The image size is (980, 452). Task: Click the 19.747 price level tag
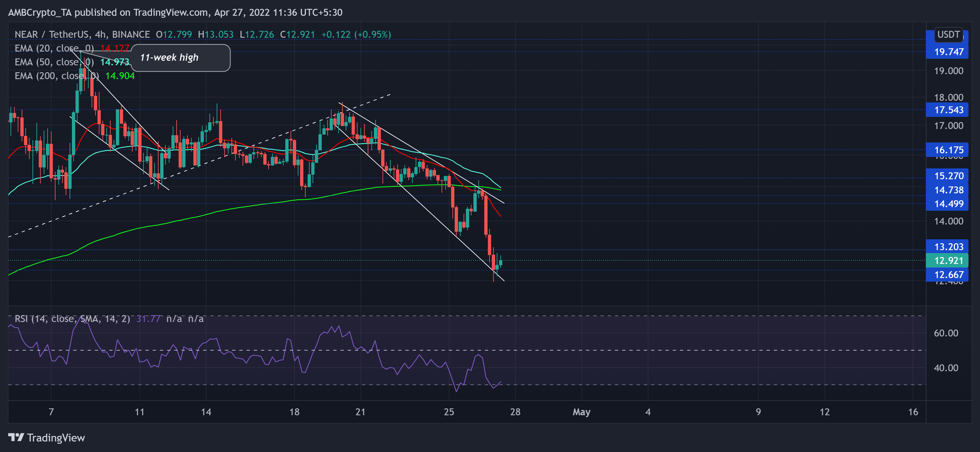947,52
